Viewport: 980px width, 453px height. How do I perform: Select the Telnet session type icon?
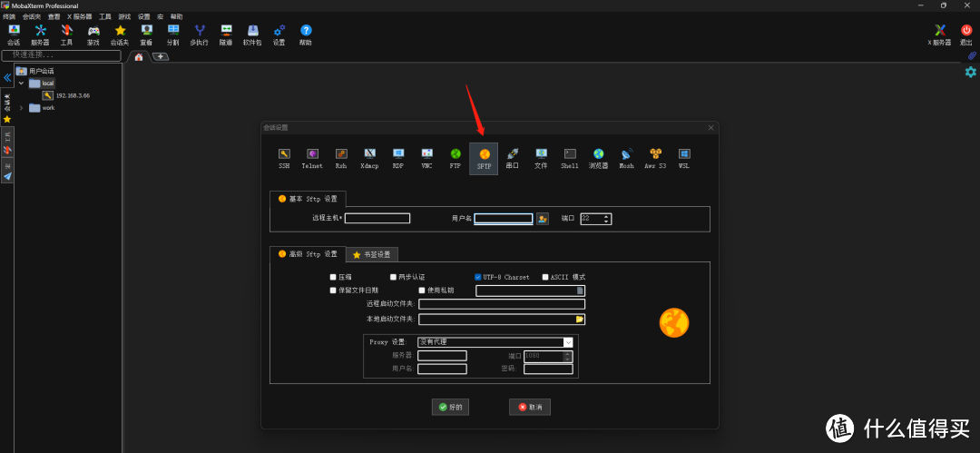pos(312,159)
